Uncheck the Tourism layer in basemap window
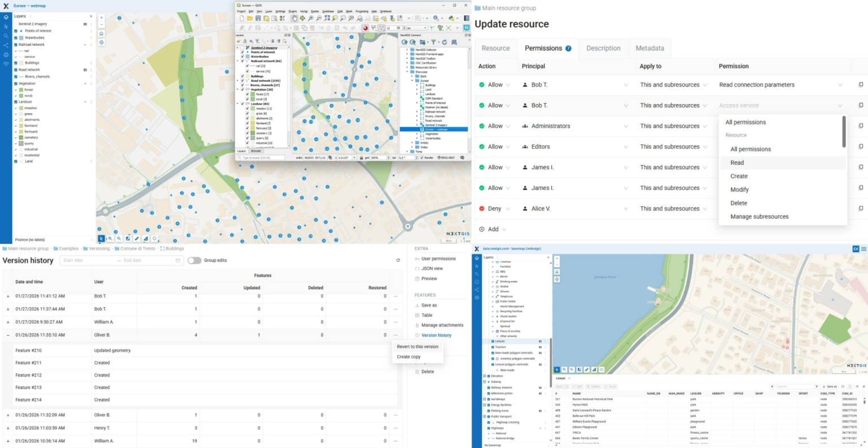This screenshot has width=868, height=448. [493, 347]
